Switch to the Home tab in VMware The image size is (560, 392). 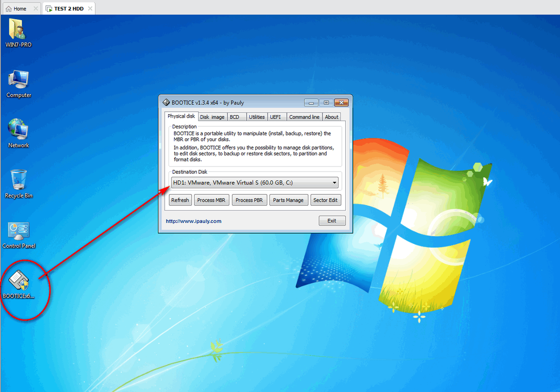[x=22, y=9]
